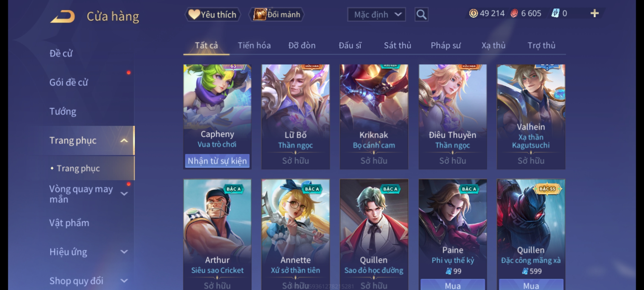
Task: Expand Shop quy đổi section
Action: point(124,281)
